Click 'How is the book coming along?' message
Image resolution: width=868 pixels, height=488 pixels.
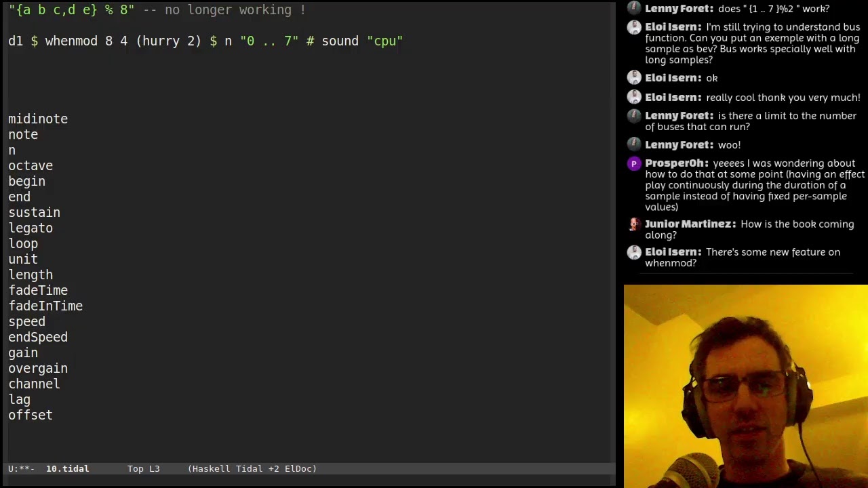(749, 230)
